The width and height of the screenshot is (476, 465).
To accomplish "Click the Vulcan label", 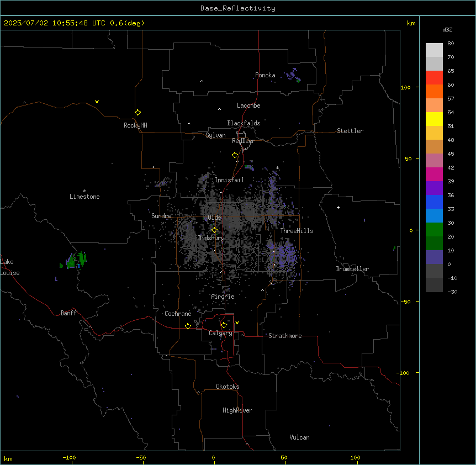I will pos(300,437).
